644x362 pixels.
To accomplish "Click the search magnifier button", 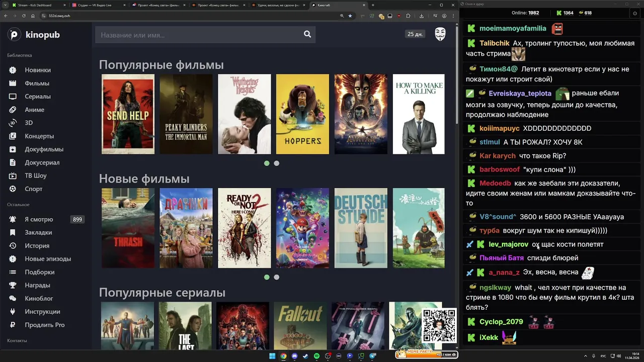I will point(307,34).
